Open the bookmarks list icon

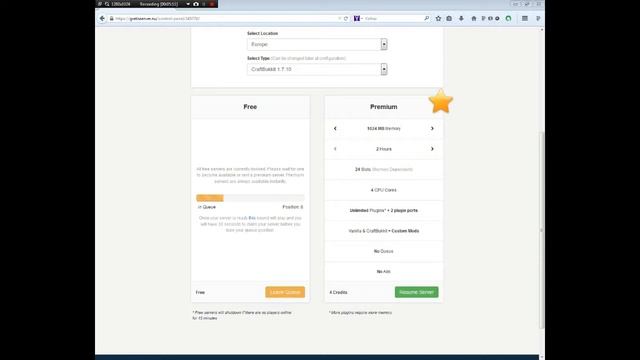[x=449, y=18]
